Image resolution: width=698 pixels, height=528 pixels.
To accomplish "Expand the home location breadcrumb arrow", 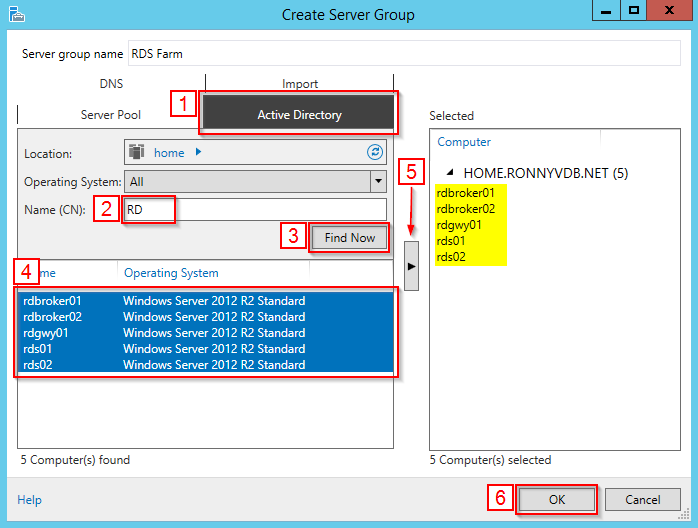I will tap(198, 152).
